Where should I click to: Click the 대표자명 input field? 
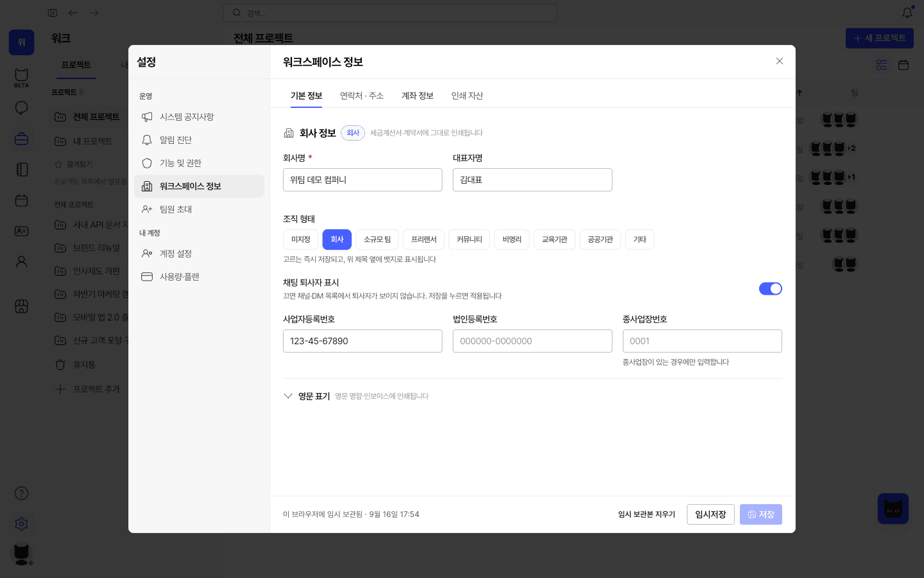[533, 180]
